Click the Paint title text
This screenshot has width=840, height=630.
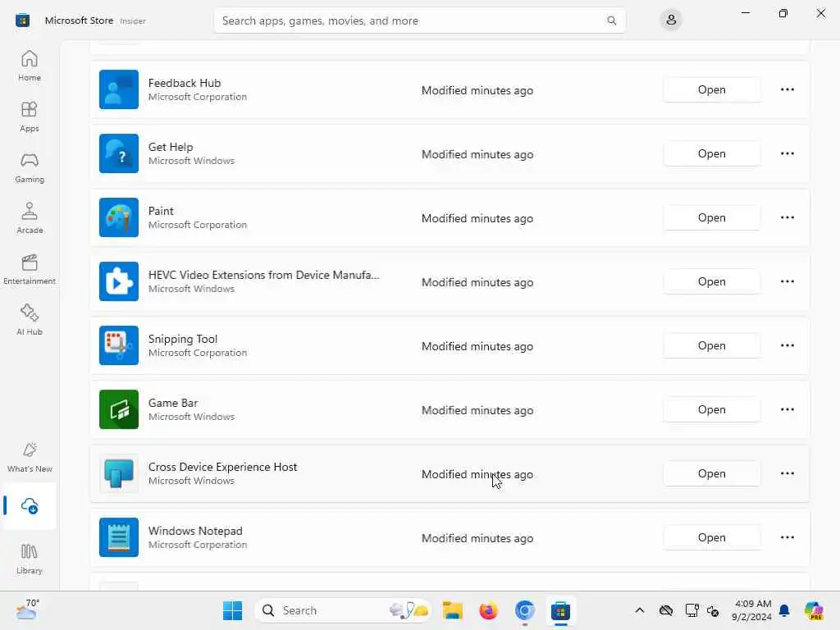tap(161, 211)
